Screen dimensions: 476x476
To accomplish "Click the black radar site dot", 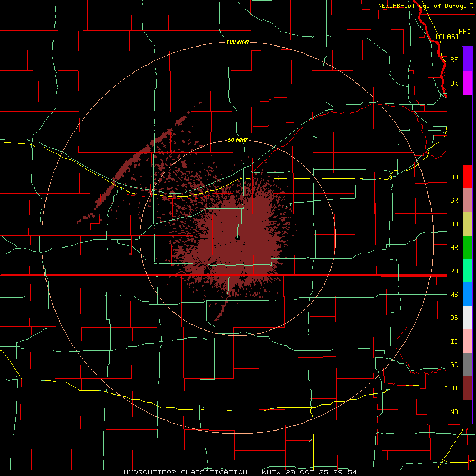I will pos(238,238).
